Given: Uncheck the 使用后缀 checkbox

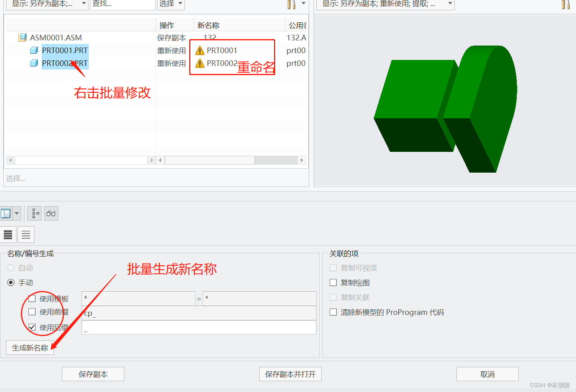Looking at the screenshot, I should click(32, 327).
